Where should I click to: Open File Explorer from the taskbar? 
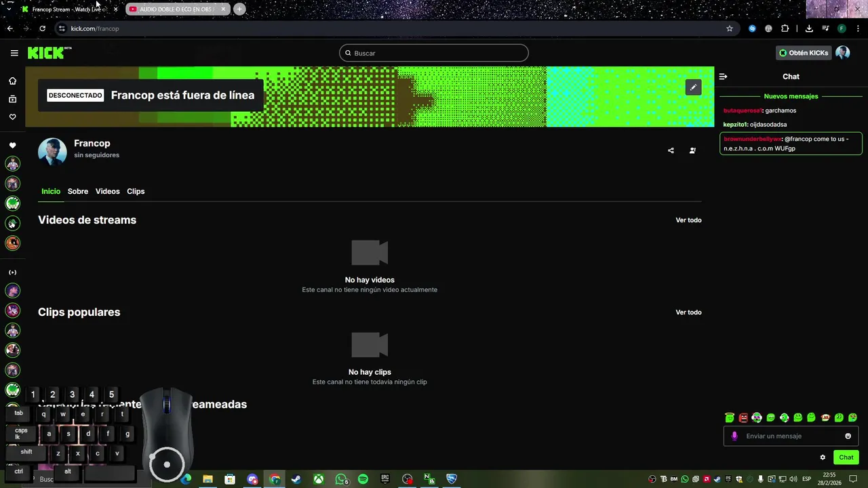point(208,479)
